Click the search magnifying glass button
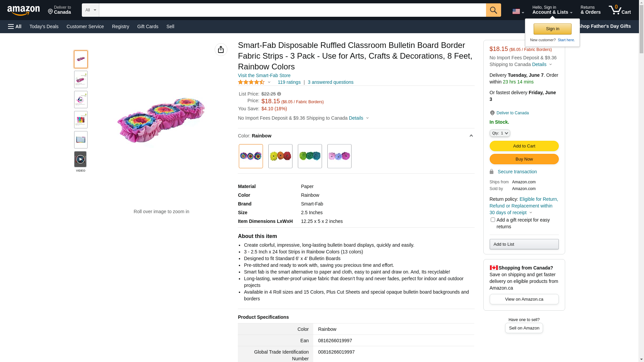Image resolution: width=644 pixels, height=362 pixels. (493, 10)
